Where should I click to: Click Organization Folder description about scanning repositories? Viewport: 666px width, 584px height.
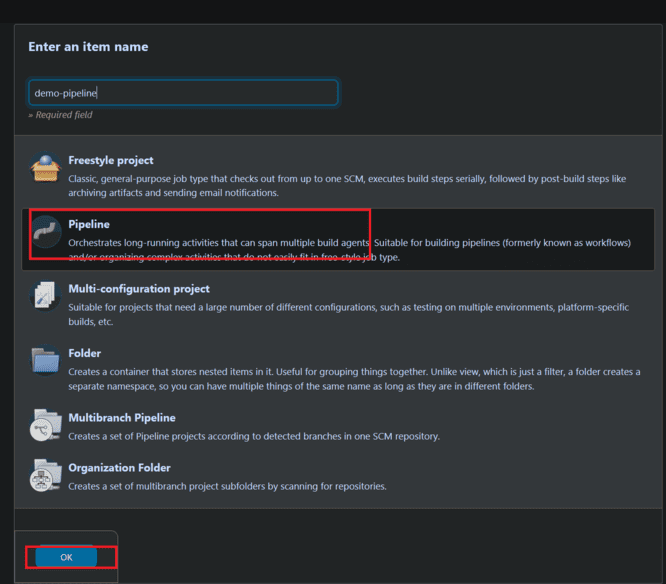(x=227, y=486)
